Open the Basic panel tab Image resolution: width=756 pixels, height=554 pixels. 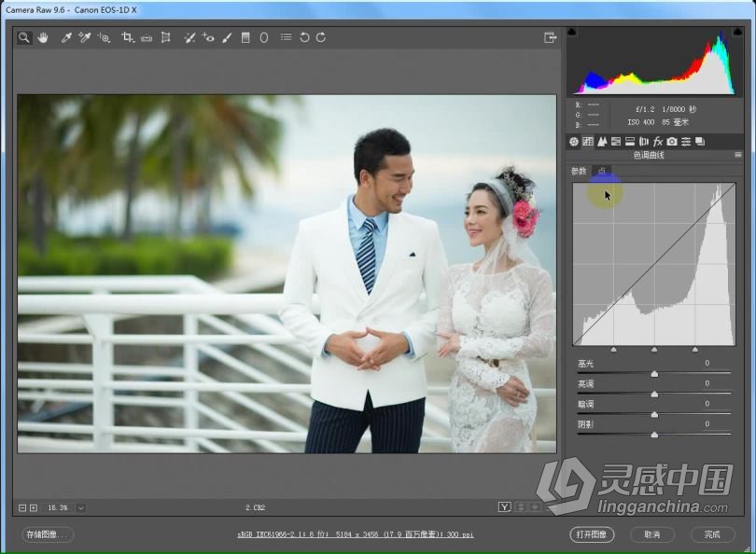[x=574, y=142]
